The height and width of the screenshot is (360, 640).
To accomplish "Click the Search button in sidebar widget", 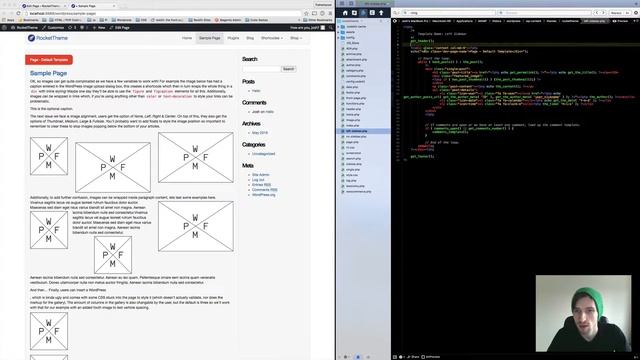I will click(288, 69).
